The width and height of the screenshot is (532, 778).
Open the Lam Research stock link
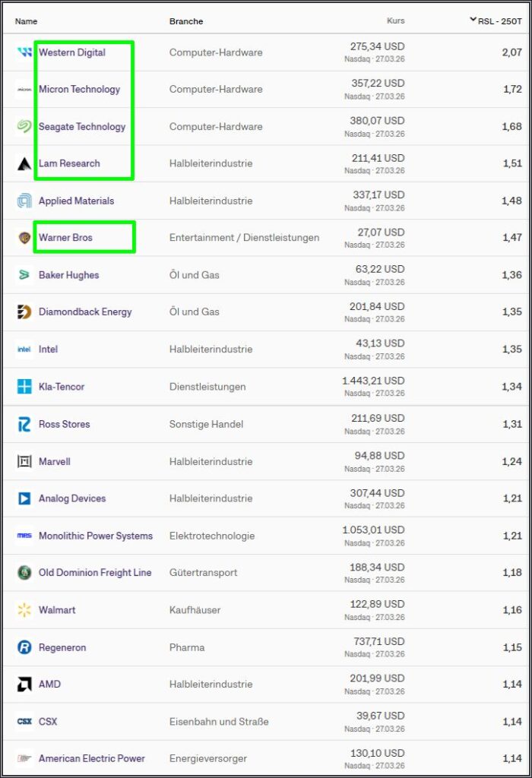click(x=69, y=163)
